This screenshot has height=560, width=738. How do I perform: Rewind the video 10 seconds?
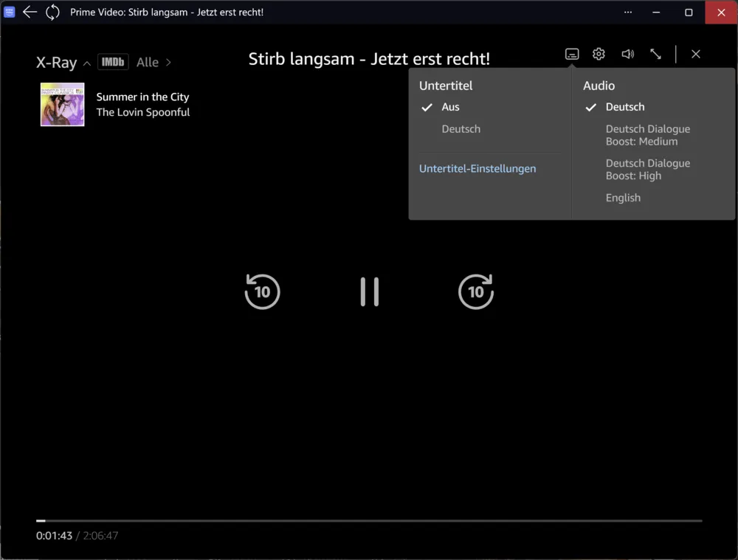click(262, 291)
